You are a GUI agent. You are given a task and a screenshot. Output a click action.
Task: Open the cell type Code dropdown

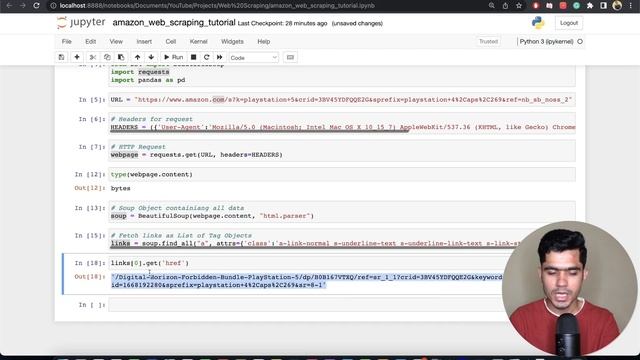(x=253, y=58)
